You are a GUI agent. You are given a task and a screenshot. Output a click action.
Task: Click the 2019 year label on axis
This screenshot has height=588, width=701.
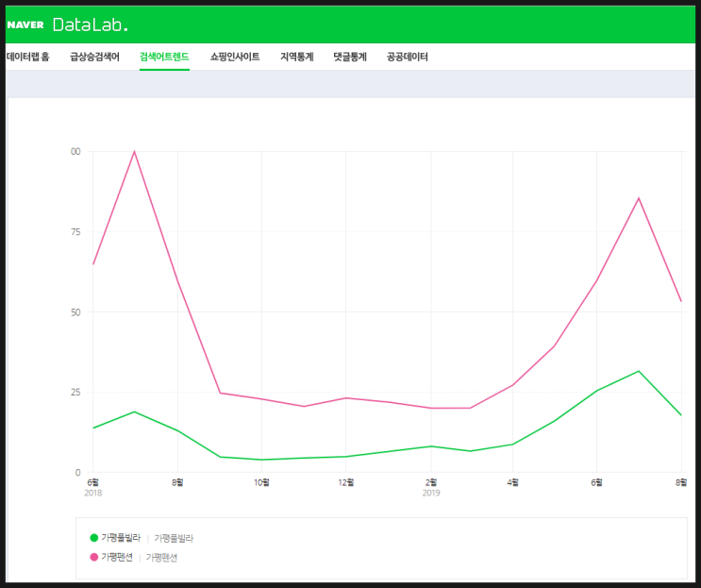pyautogui.click(x=431, y=493)
